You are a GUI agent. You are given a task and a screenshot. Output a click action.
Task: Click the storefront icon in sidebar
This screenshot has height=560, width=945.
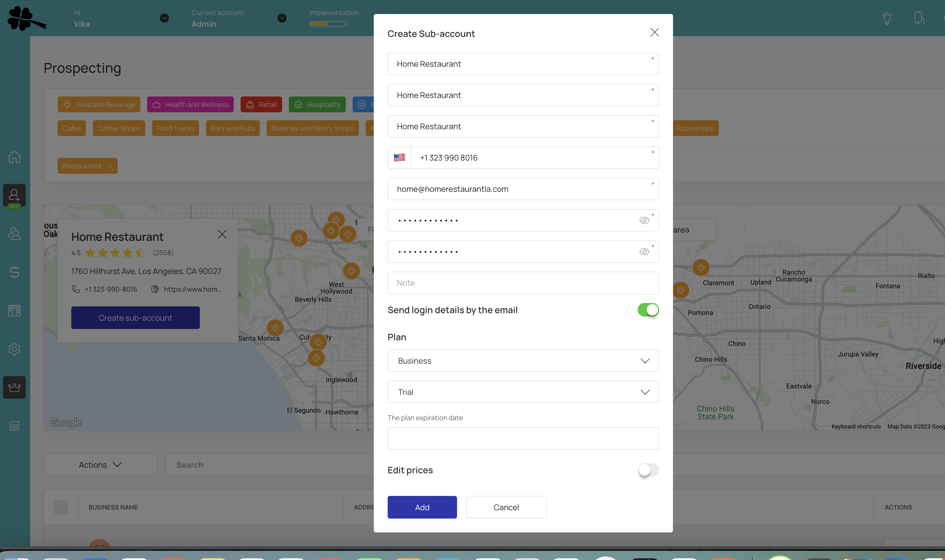[14, 426]
